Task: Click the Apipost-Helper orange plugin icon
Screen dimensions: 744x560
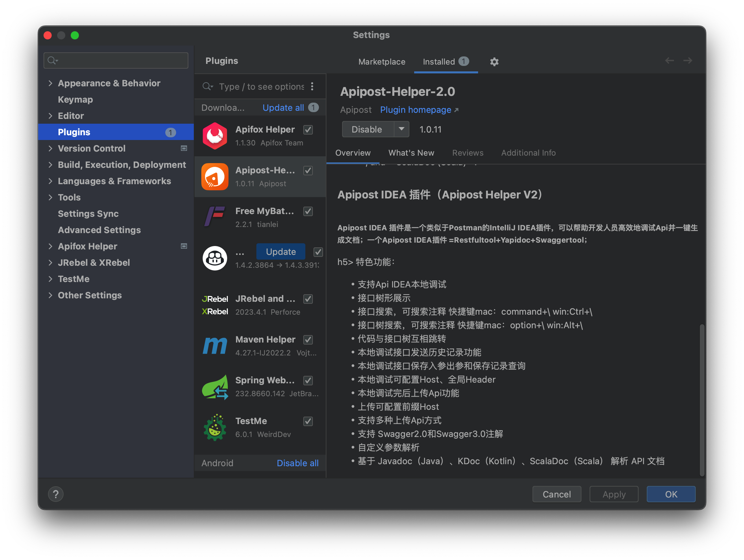Action: point(215,177)
